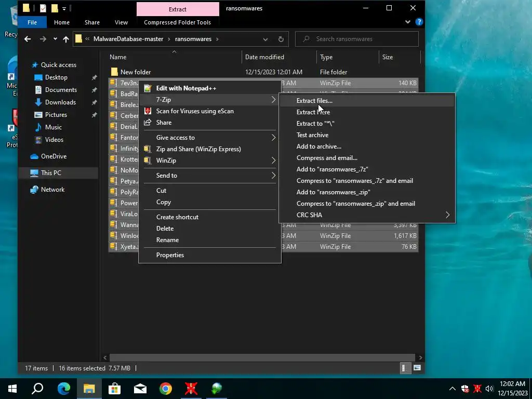Image resolution: width=532 pixels, height=399 pixels.
Task: Open Google Chrome from taskbar
Action: [x=166, y=389]
